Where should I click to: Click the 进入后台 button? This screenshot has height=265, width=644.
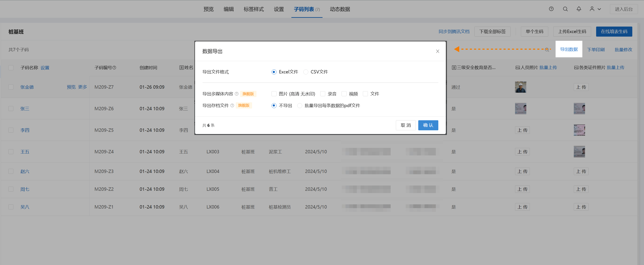pos(624,9)
